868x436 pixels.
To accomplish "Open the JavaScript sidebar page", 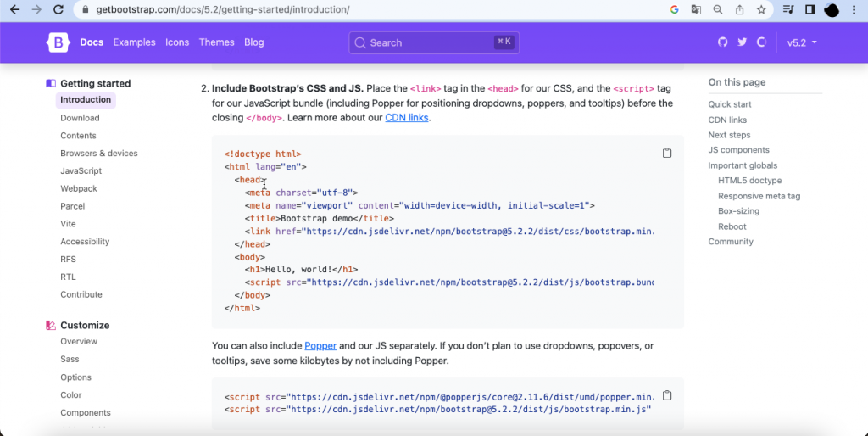I will (81, 171).
